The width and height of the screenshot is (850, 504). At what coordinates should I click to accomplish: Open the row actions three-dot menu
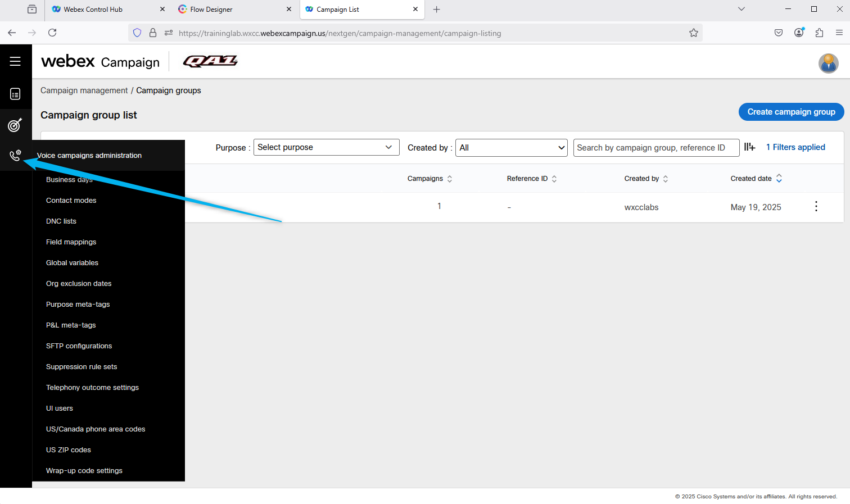[816, 207]
